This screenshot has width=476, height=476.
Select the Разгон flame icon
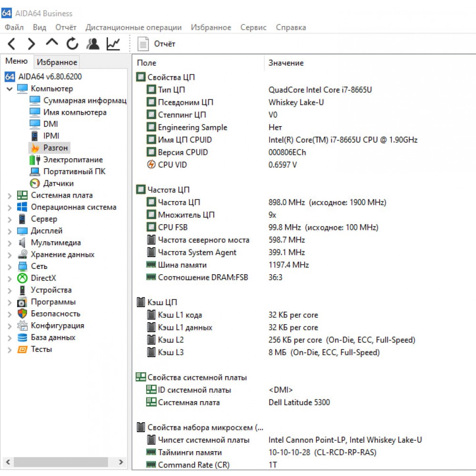tap(35, 148)
